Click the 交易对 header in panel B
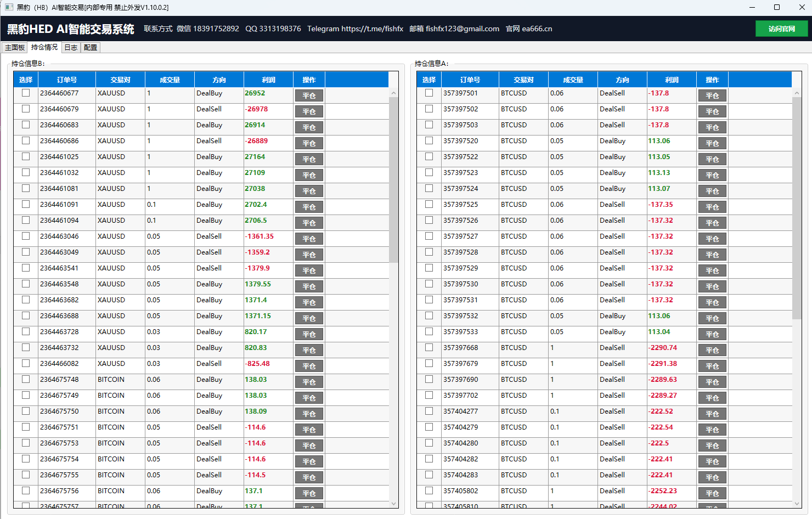This screenshot has height=519, width=812. click(121, 80)
